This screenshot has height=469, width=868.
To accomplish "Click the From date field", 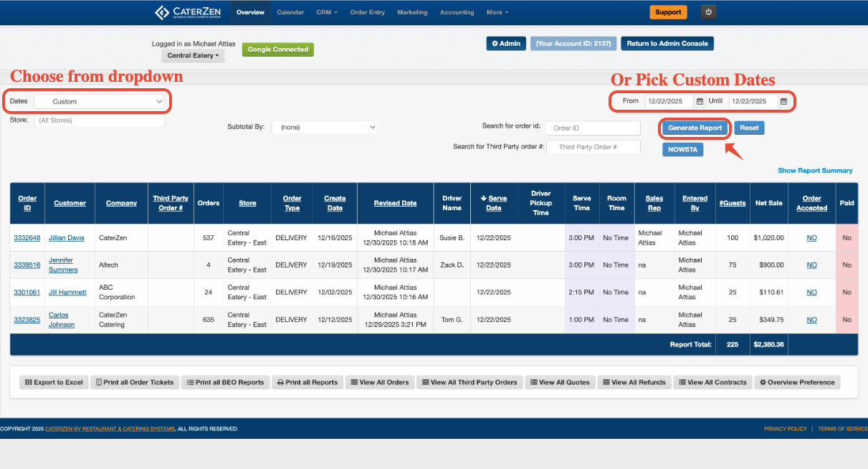I will click(669, 101).
